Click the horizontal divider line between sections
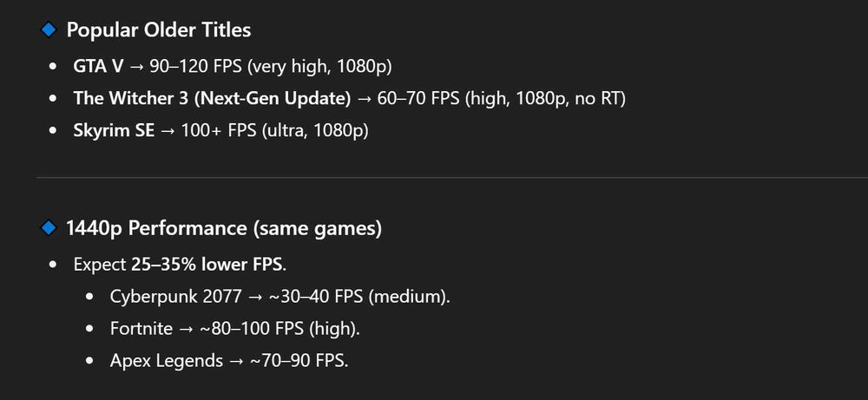 (x=451, y=177)
